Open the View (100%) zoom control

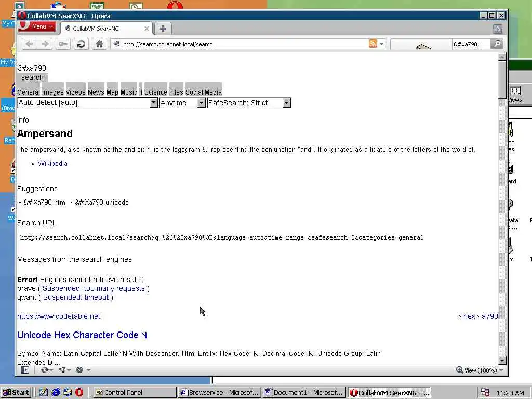tap(480, 370)
